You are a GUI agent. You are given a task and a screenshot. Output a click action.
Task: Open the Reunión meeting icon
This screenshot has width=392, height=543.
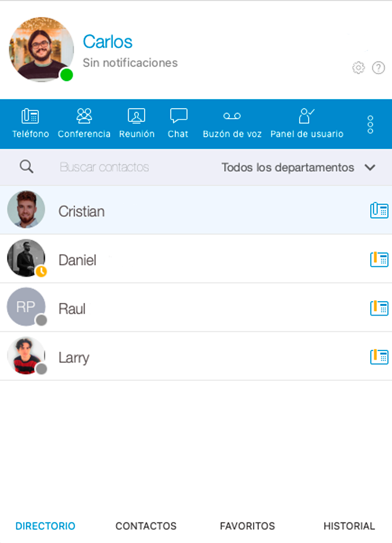[137, 123]
